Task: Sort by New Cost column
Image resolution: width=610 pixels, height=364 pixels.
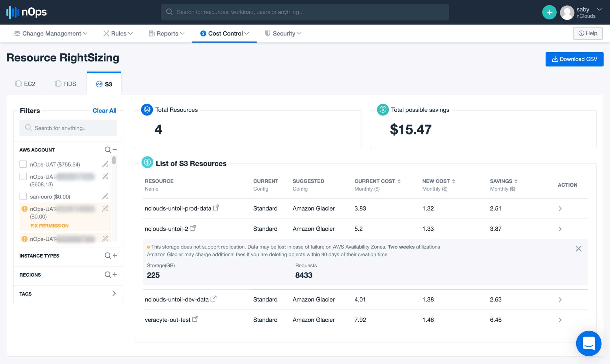Action: 453,181
